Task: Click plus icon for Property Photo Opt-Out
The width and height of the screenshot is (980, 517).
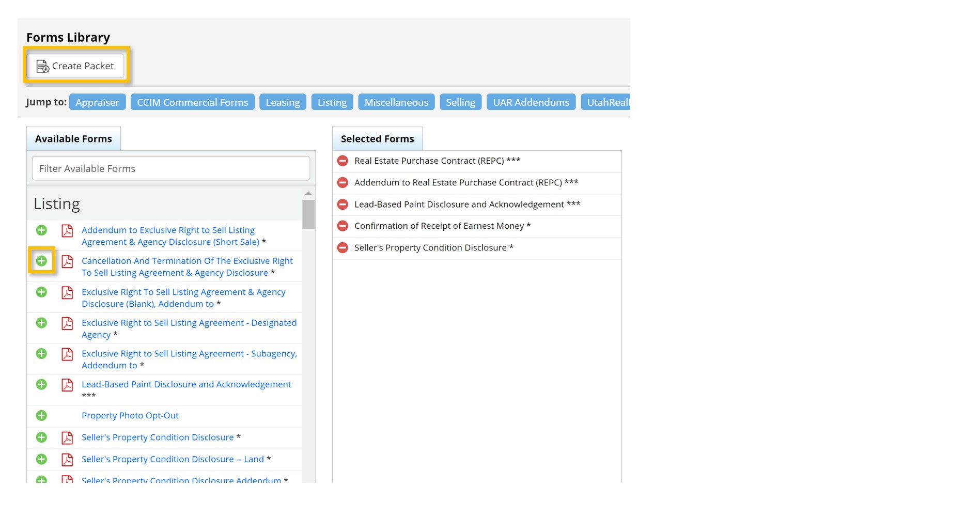Action: click(41, 416)
